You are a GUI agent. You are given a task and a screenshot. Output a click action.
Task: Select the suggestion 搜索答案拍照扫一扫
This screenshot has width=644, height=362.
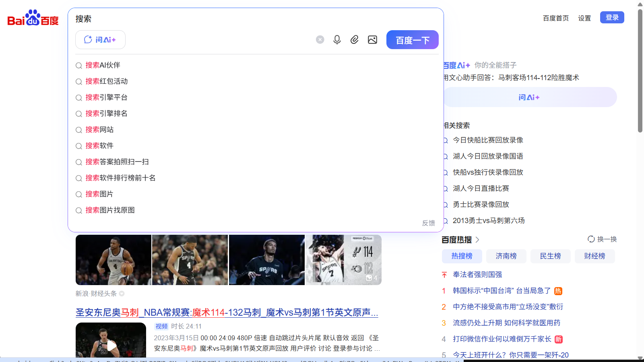pos(117,162)
